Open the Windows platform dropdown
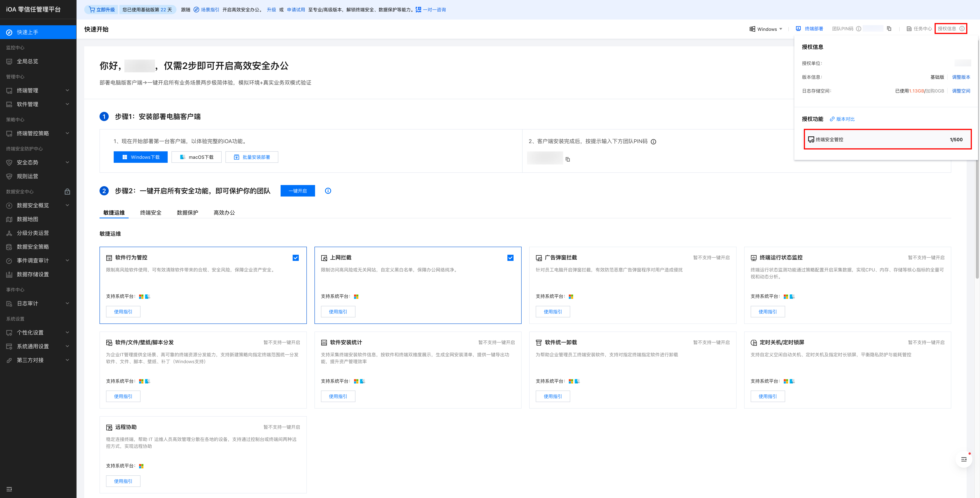 [x=766, y=29]
